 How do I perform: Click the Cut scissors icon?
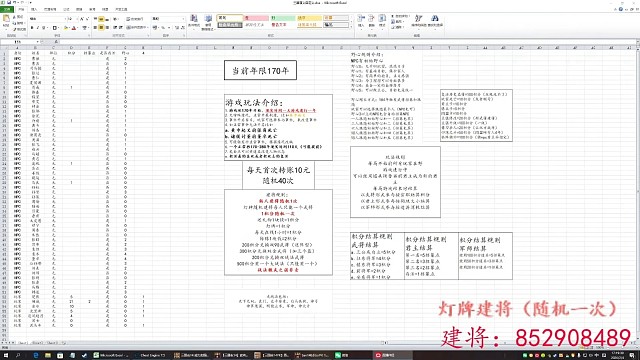15,17
